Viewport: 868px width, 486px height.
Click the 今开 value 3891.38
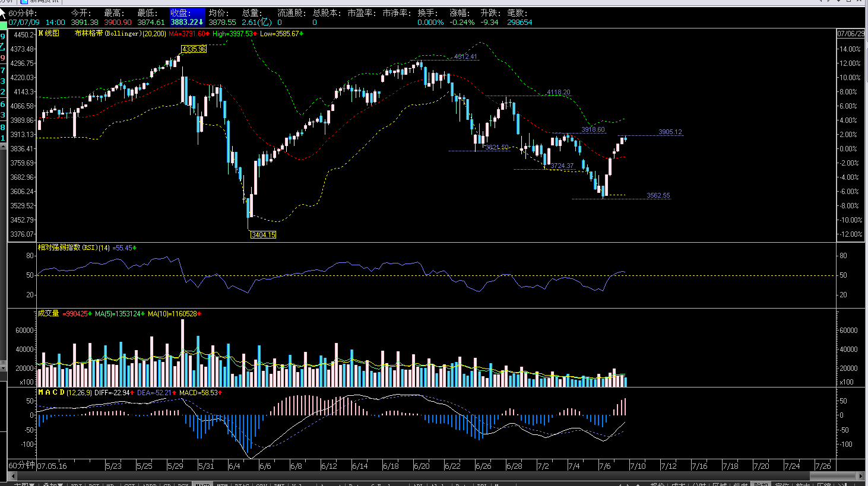pos(84,23)
